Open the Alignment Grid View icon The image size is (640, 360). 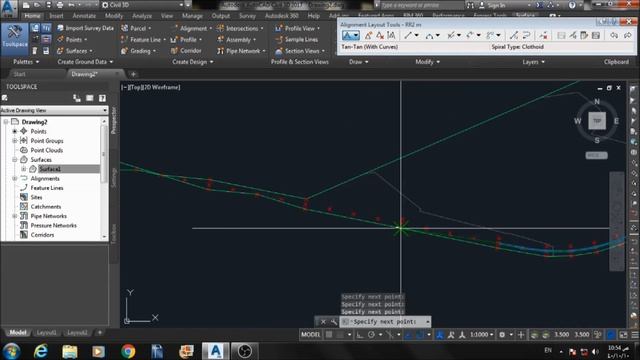[x=596, y=36]
